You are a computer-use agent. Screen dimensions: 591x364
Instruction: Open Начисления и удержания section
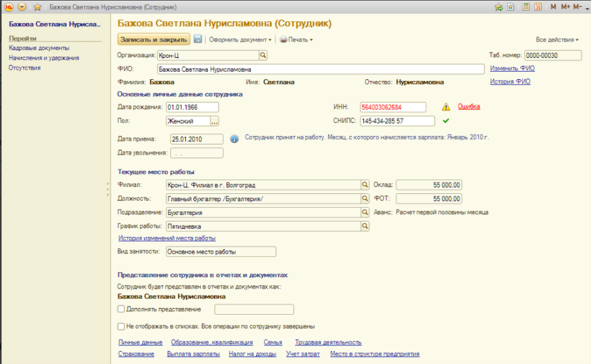pyautogui.click(x=45, y=57)
